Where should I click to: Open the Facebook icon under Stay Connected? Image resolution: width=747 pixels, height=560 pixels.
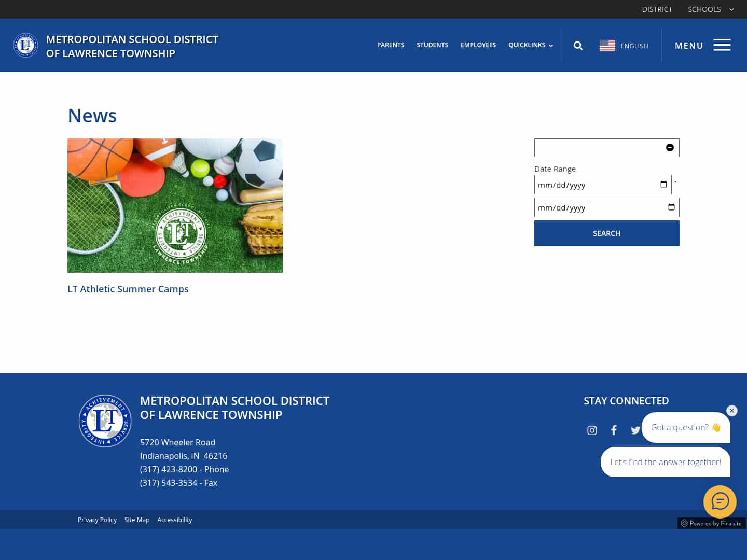coord(614,430)
